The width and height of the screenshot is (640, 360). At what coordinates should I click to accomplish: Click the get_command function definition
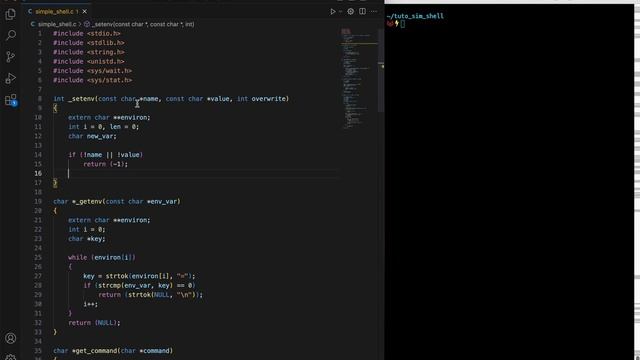coord(113,351)
